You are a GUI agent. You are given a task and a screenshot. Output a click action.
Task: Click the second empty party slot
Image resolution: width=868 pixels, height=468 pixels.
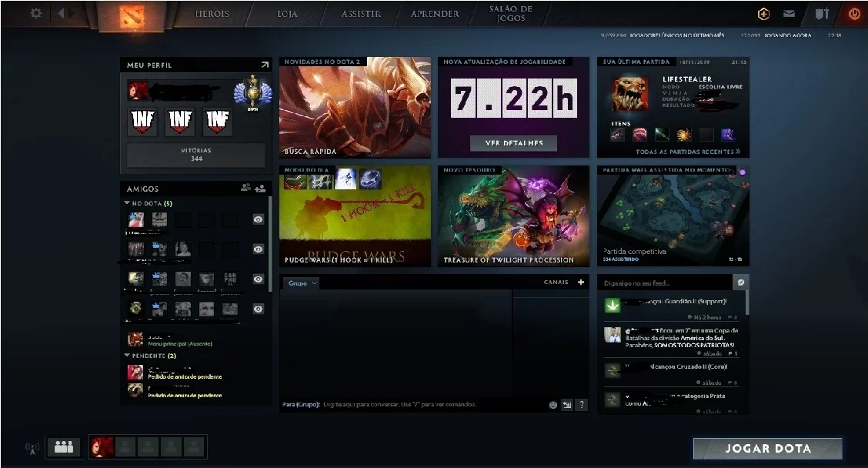(x=149, y=447)
